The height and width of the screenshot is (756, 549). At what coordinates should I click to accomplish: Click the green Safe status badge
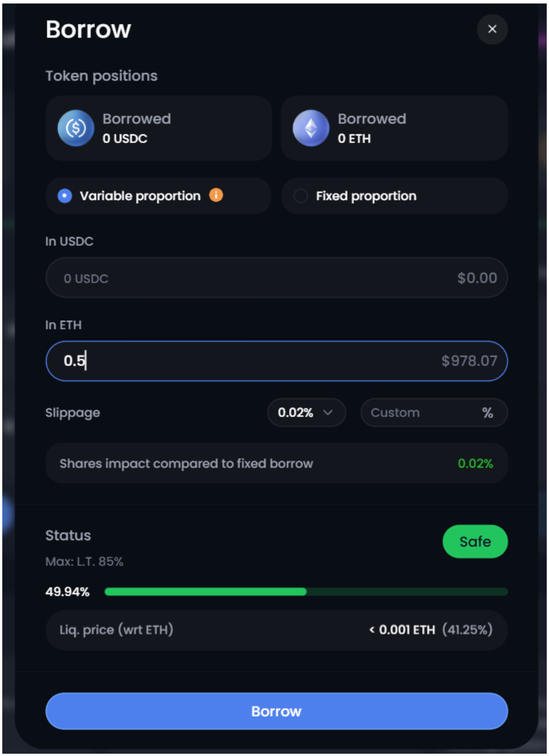pos(475,541)
